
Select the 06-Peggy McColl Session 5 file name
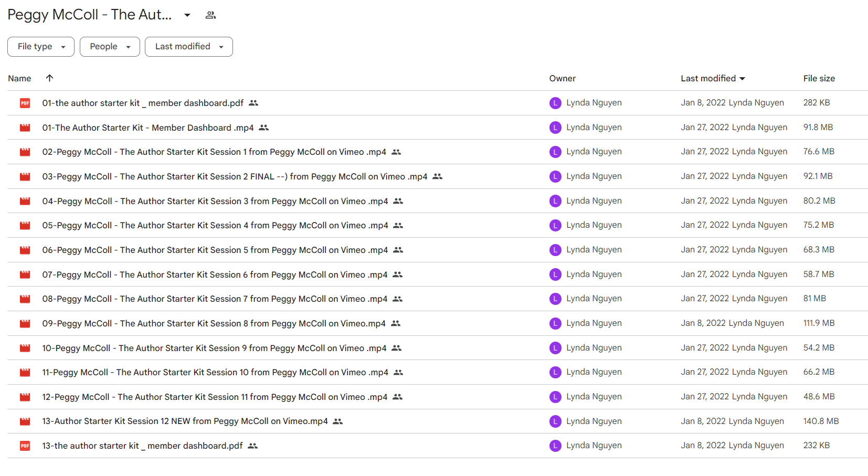pos(215,250)
